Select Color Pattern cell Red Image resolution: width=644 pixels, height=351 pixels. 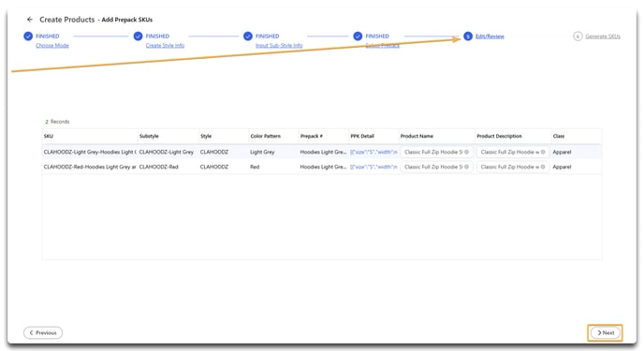[255, 167]
